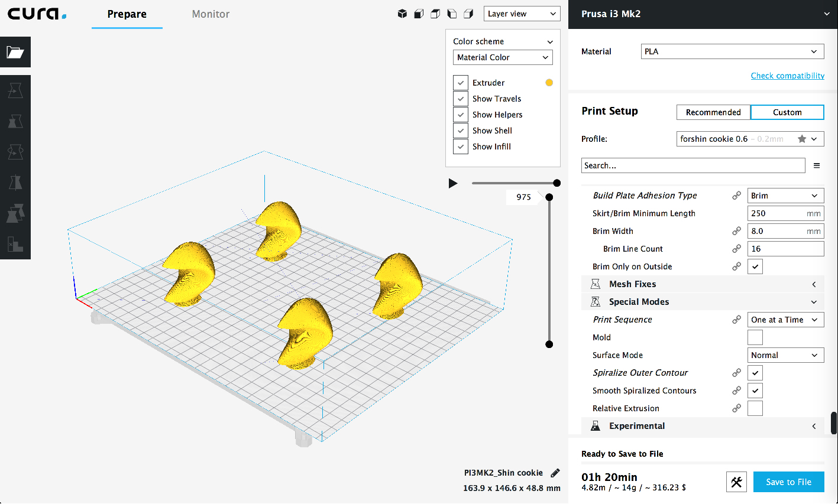Uncheck Smooth Spiralized Contours
The height and width of the screenshot is (504, 838).
[755, 391]
